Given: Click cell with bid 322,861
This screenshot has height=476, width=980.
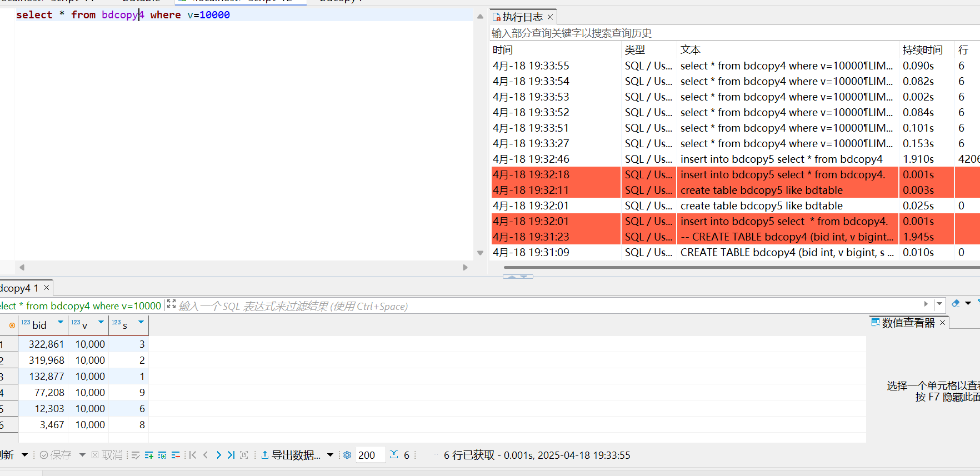Looking at the screenshot, I should (x=43, y=344).
